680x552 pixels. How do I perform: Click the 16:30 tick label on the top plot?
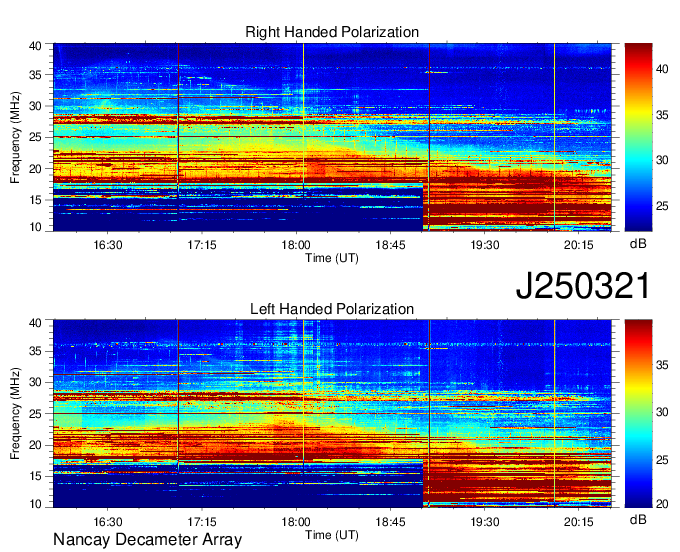click(108, 245)
